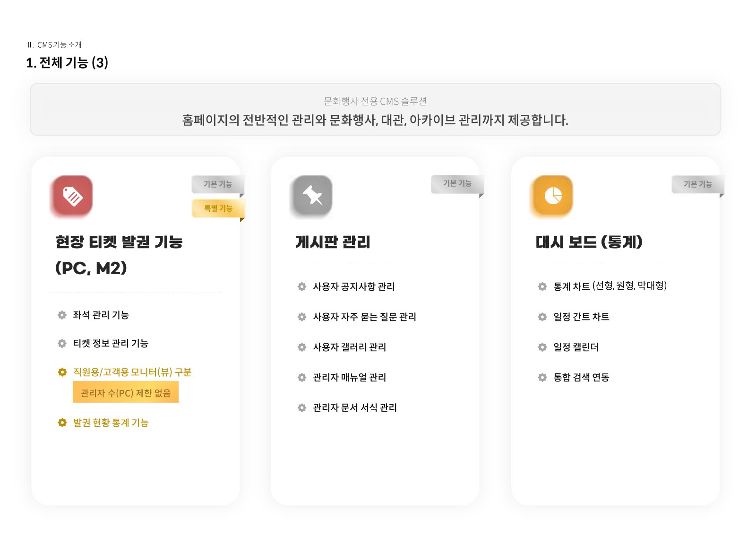The height and width of the screenshot is (535, 756).
Task: Click the 관리자 매뉴얼 관리 text
Action: pos(350,377)
